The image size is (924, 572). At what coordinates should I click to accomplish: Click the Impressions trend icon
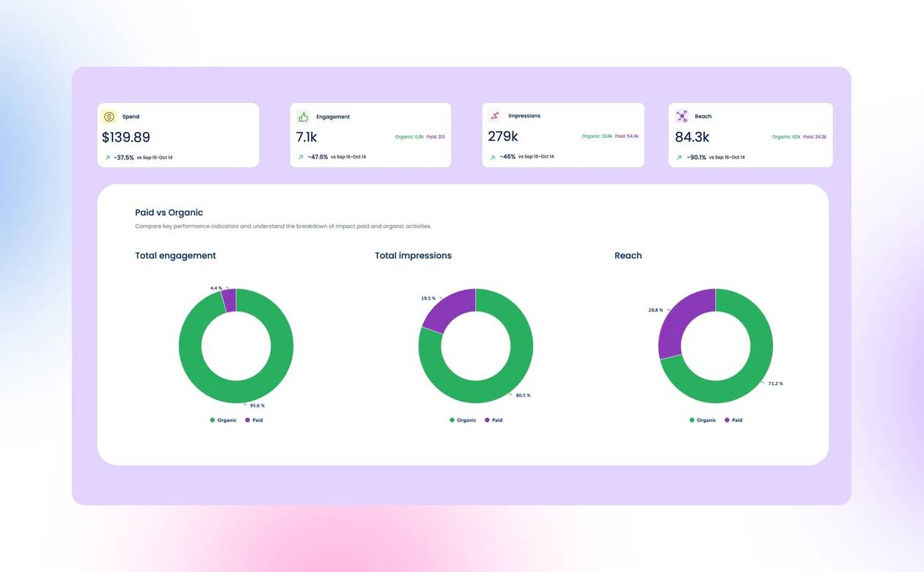(495, 116)
